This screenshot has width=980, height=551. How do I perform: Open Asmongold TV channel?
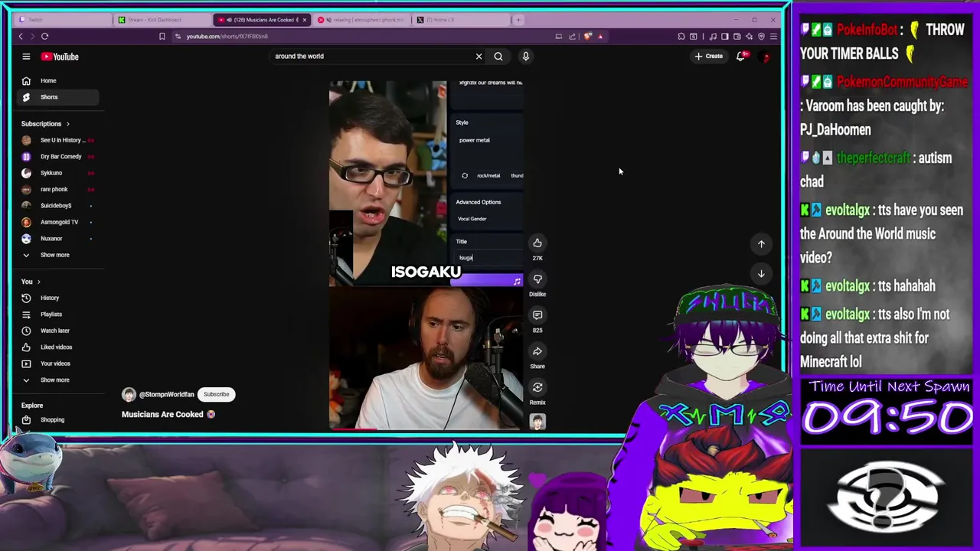[x=57, y=222]
